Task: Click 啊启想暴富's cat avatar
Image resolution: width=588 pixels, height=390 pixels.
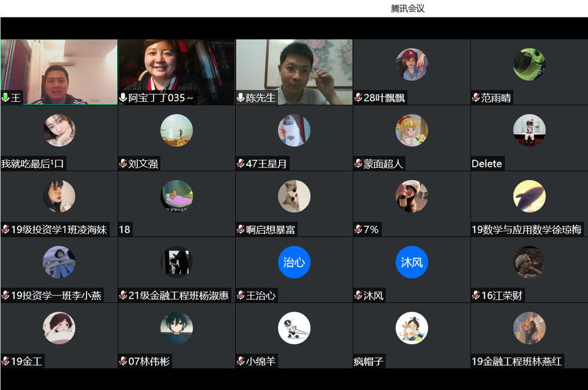Action: point(294,196)
